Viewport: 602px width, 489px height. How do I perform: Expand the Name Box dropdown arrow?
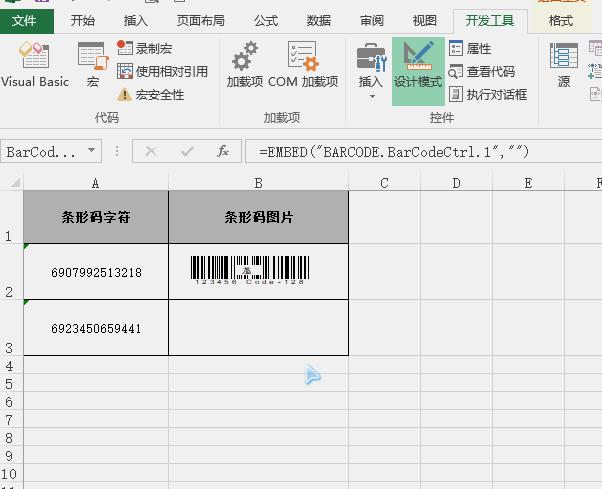91,150
